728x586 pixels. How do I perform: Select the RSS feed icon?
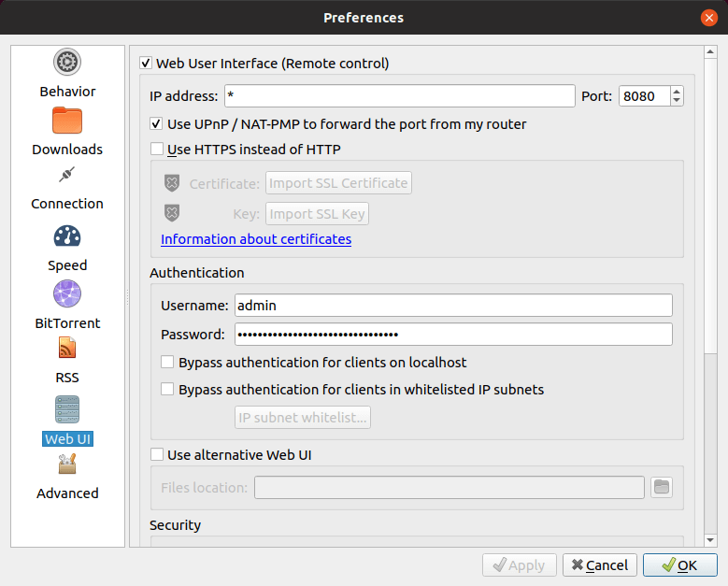click(67, 349)
